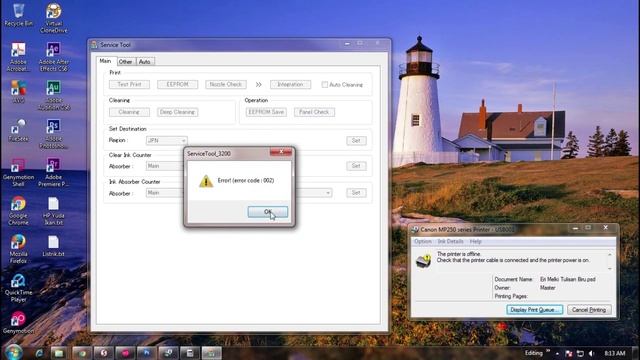The width and height of the screenshot is (640, 360).
Task: Select the Genymotion desktop shortcut
Action: [18, 322]
